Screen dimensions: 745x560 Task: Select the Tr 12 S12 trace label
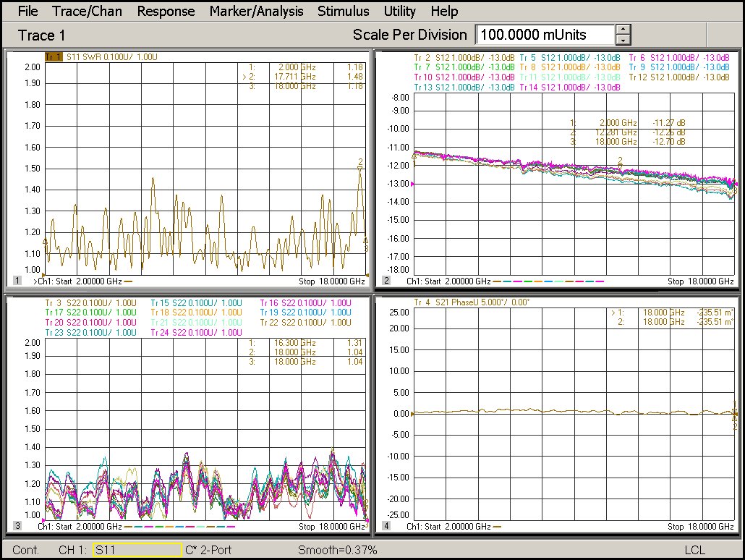pyautogui.click(x=679, y=77)
